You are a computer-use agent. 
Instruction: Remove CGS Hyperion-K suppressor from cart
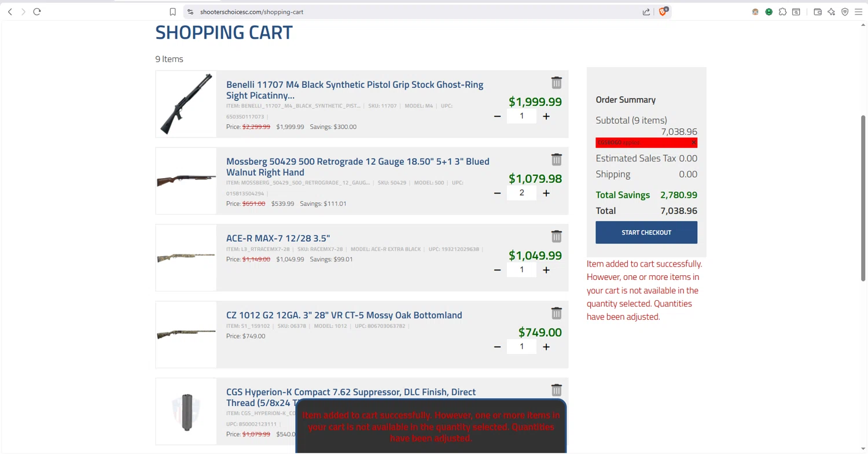[x=556, y=390]
